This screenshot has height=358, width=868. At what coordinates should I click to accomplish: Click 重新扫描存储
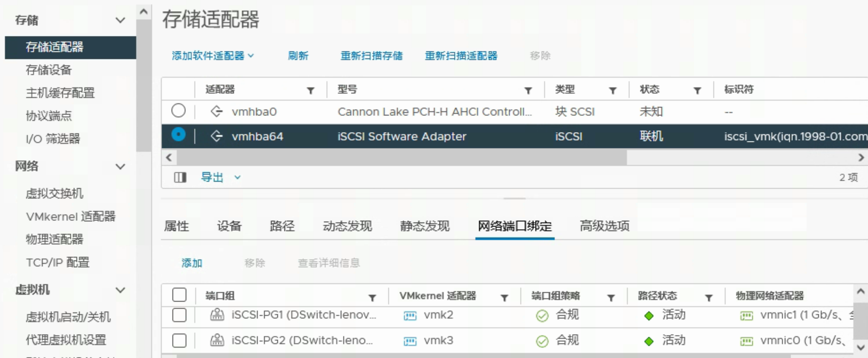point(371,56)
